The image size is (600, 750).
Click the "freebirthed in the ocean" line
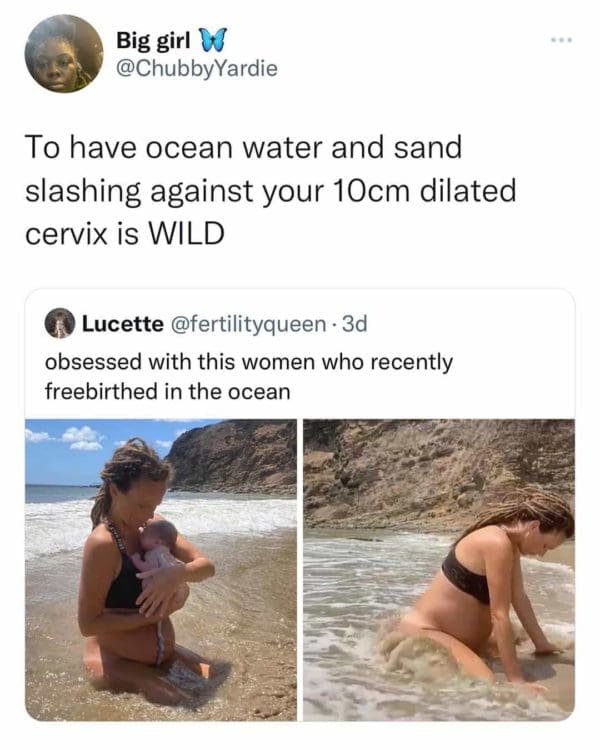168,391
